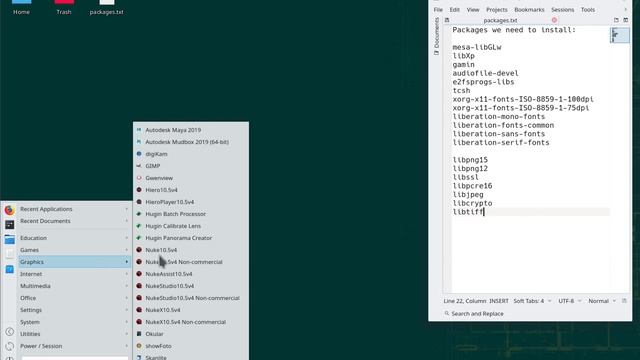Screen dimensions: 640x360
Task: Open Autodesk Mudbox 2019 (64-bit)
Action: tap(191, 142)
